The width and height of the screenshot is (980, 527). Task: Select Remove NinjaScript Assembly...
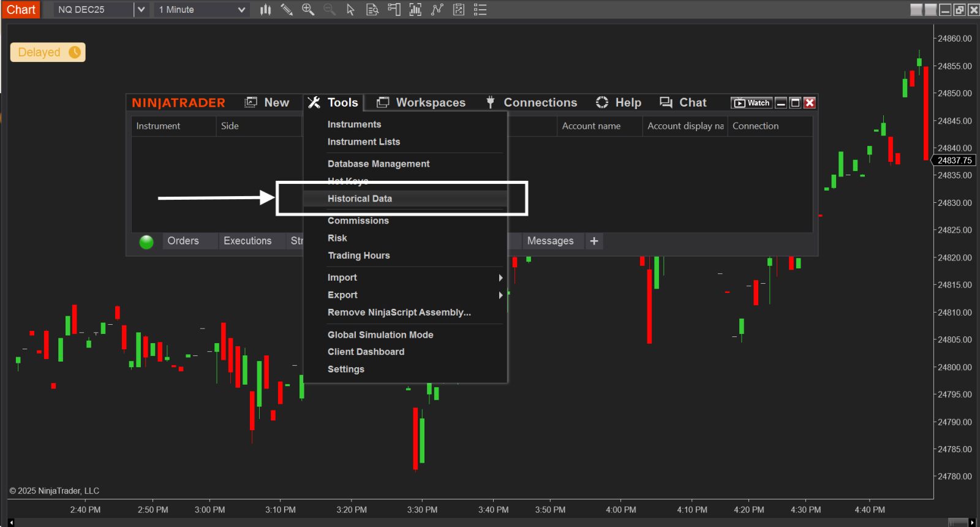(399, 313)
